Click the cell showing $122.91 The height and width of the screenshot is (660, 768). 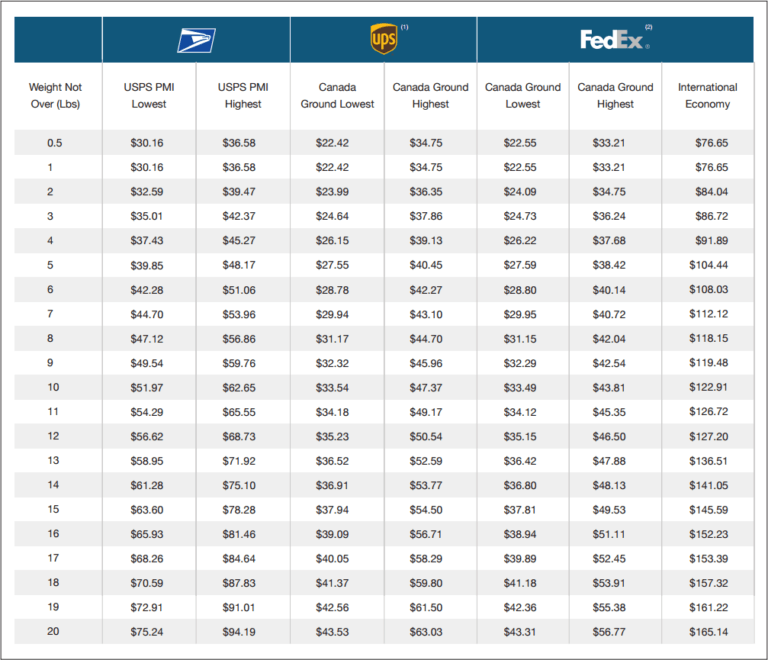click(708, 387)
